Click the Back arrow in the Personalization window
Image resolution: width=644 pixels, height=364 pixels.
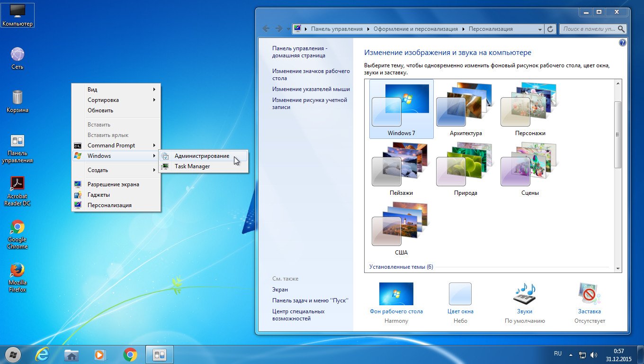coord(266,29)
